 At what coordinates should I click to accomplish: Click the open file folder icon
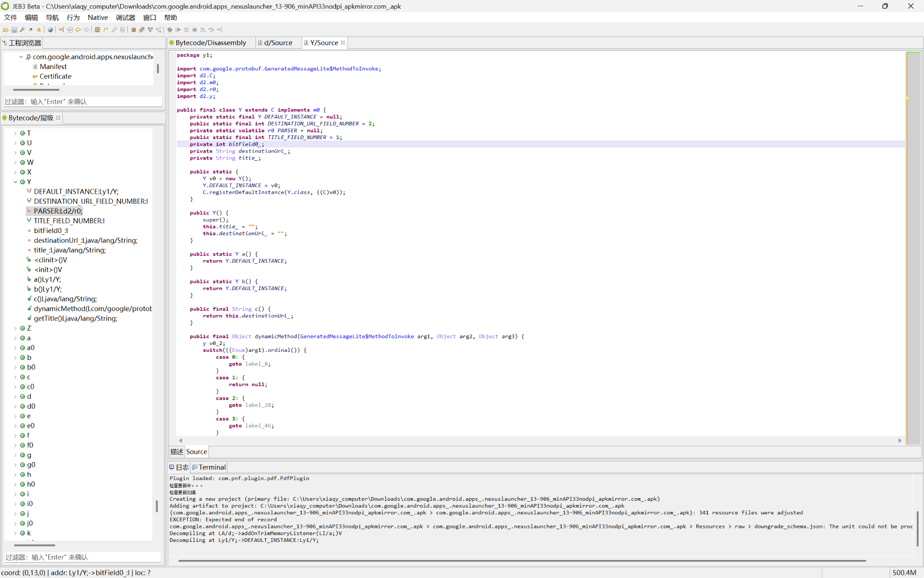click(x=6, y=30)
